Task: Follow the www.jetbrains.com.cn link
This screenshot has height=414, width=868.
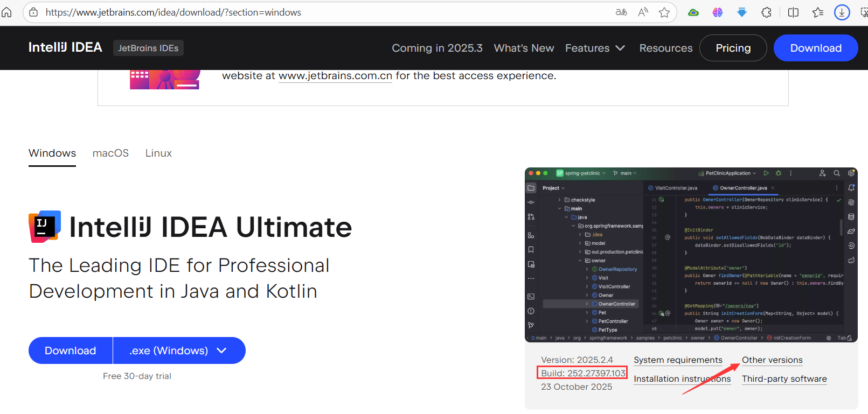Action: coord(335,76)
